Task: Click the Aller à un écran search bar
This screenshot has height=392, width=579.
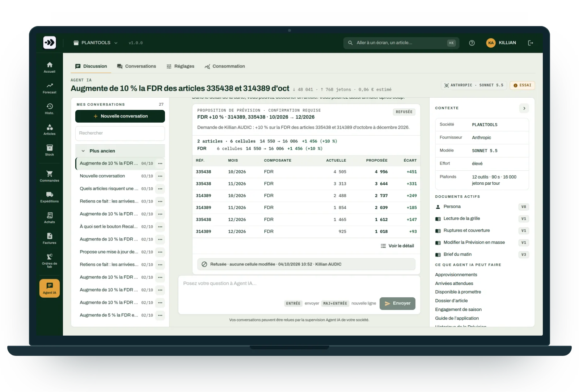Action: click(x=401, y=43)
